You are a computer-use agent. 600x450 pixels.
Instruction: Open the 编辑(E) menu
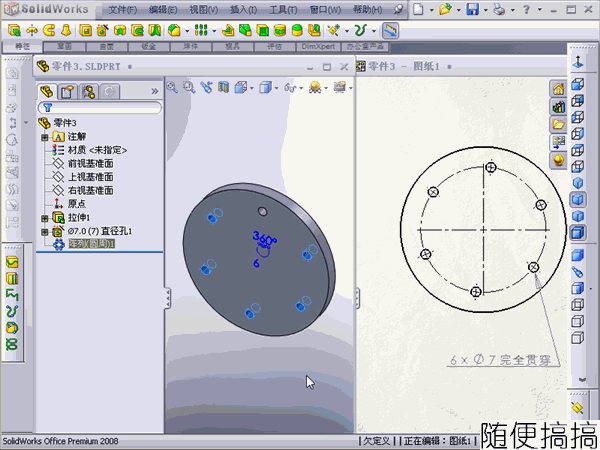coord(163,10)
